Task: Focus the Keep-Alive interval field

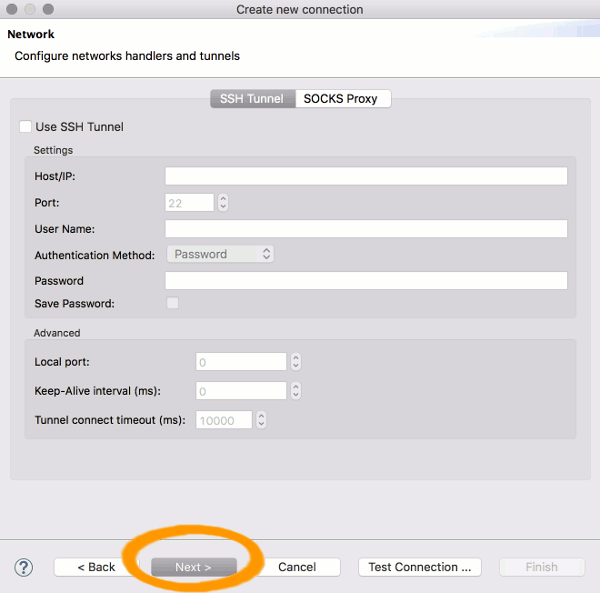Action: [x=241, y=391]
